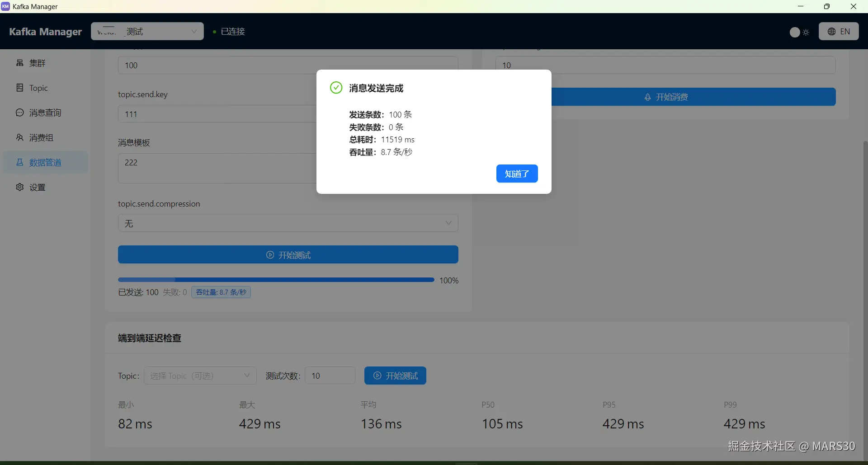Click the Topic sidebar icon

tap(20, 88)
